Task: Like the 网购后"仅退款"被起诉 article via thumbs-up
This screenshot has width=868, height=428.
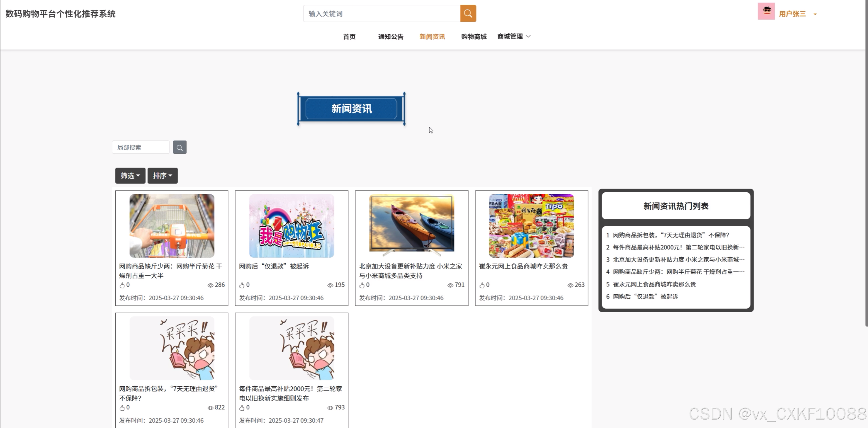Action: pyautogui.click(x=241, y=285)
